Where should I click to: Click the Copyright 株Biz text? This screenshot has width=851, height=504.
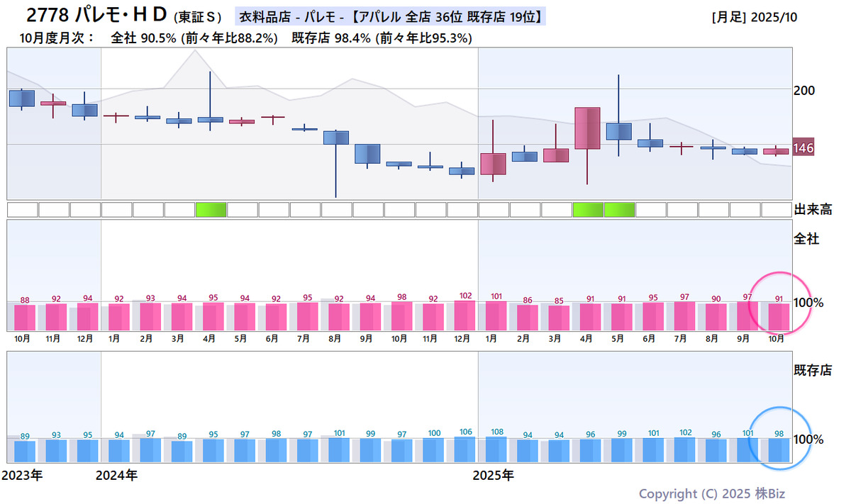[x=711, y=493]
